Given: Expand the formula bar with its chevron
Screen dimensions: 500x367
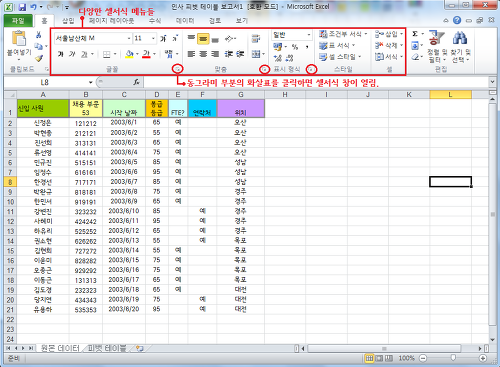Looking at the screenshot, I should click(492, 82).
